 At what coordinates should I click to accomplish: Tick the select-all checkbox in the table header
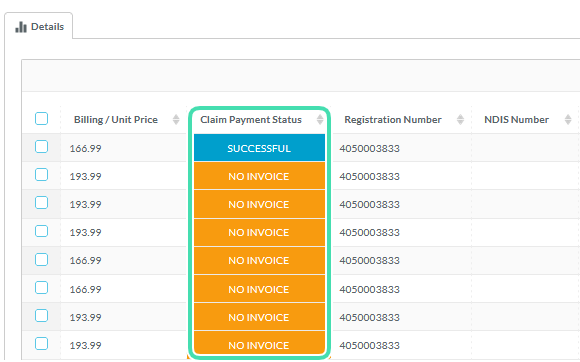tap(41, 119)
